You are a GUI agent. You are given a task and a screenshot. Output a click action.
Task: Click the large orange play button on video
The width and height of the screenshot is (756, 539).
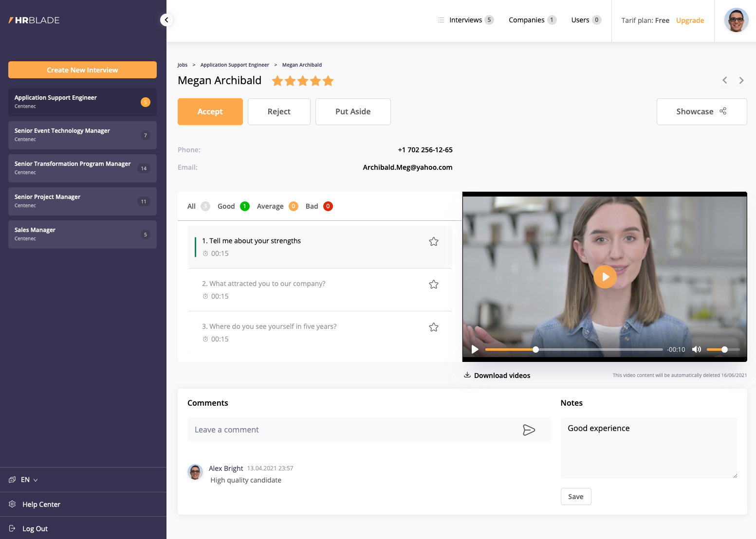(x=605, y=277)
